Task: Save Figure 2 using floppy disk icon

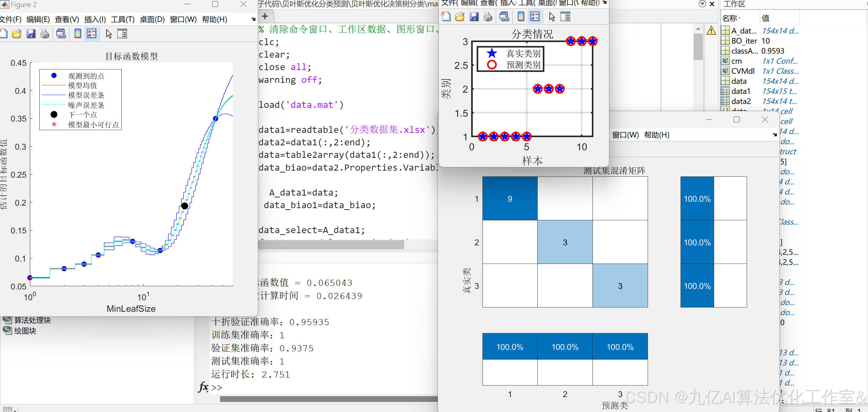Action: pyautogui.click(x=31, y=34)
